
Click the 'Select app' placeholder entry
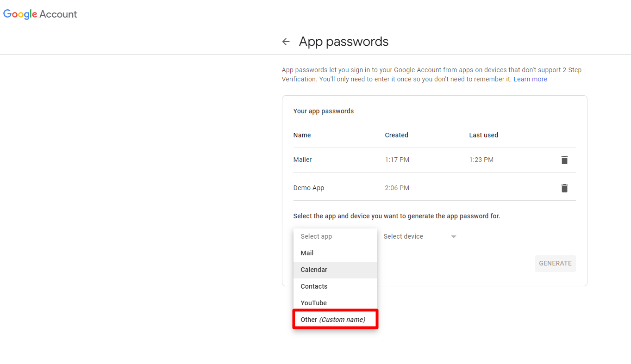coord(316,236)
